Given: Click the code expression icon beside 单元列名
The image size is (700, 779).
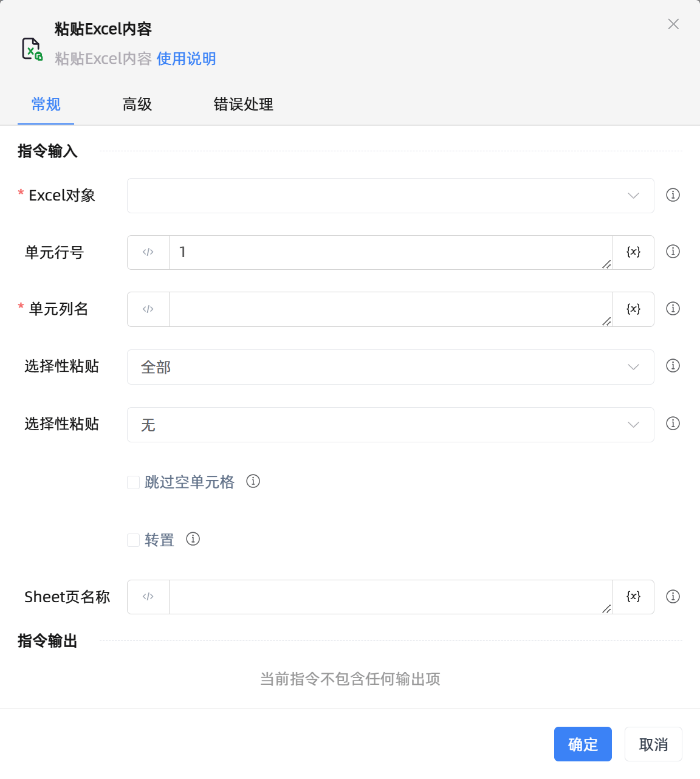Looking at the screenshot, I should point(148,309).
